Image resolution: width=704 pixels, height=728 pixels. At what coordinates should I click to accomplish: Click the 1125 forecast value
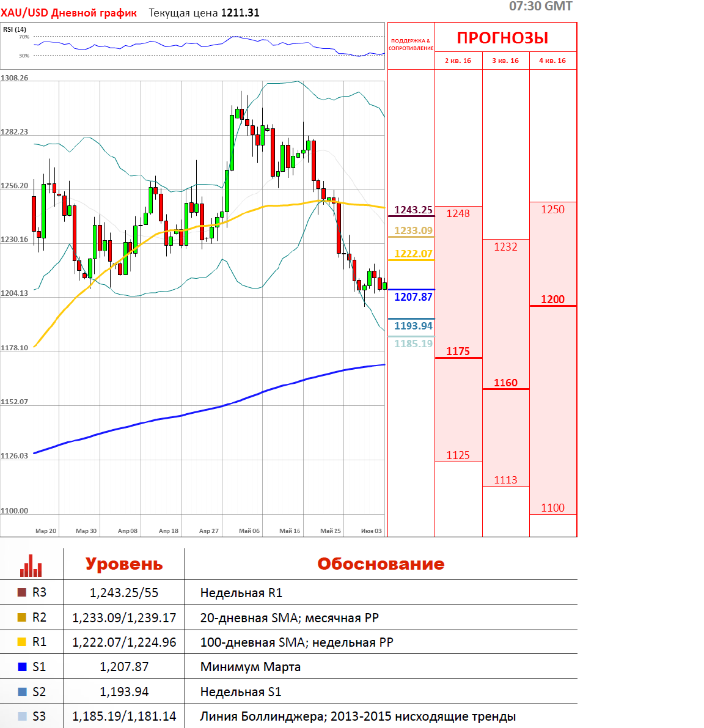(x=458, y=455)
